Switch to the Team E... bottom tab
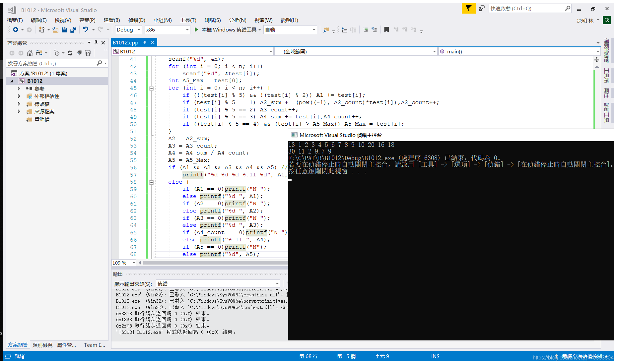 (x=95, y=345)
